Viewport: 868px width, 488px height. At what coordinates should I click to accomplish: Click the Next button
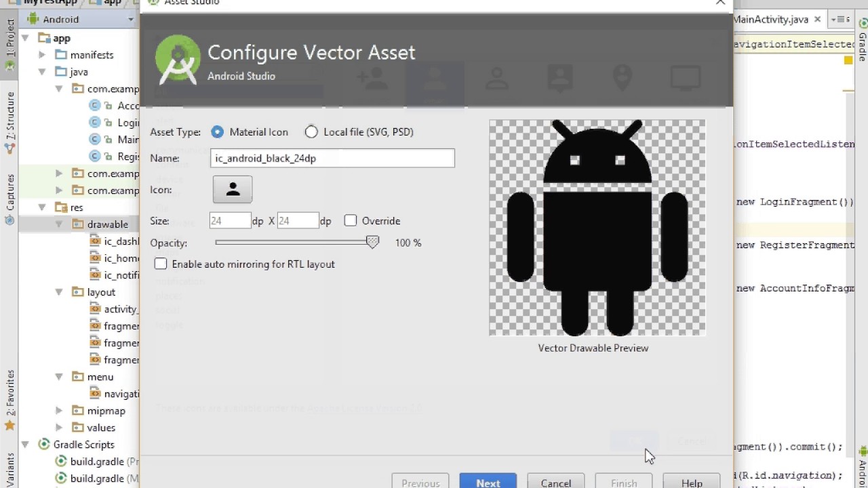(488, 481)
